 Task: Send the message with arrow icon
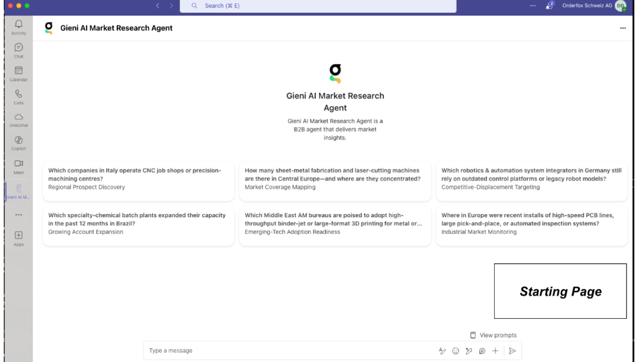click(512, 351)
